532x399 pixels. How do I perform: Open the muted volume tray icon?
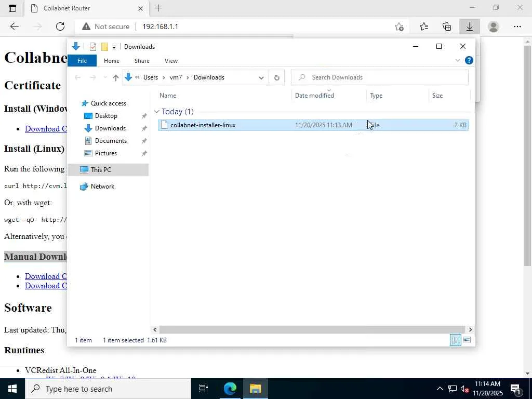(465, 389)
